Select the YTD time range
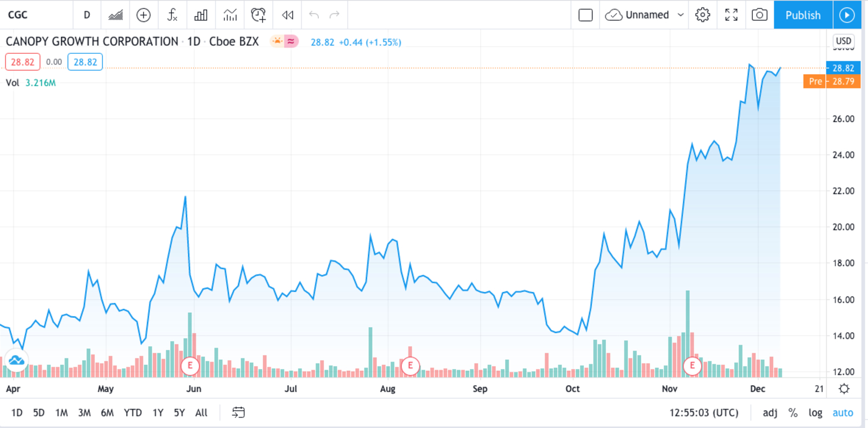The height and width of the screenshot is (428, 868). pyautogui.click(x=133, y=413)
